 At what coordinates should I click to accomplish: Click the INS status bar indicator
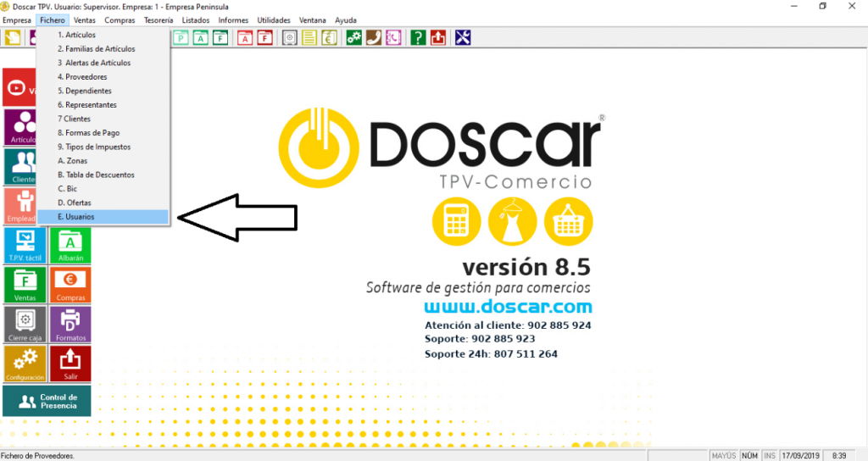click(770, 455)
